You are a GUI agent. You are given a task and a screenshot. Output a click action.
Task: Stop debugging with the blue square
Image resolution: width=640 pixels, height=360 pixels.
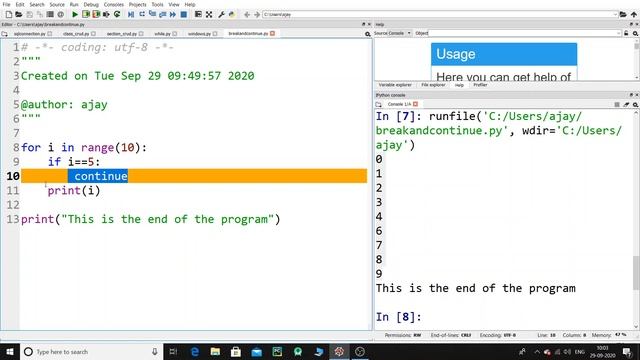coord(184,14)
